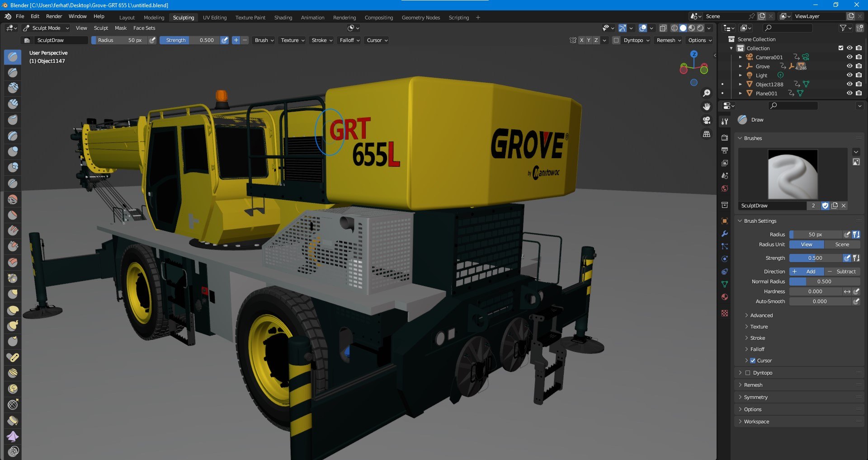Screen dimensions: 868x460
Task: Expand the Advanced brush subpanel
Action: 761,315
